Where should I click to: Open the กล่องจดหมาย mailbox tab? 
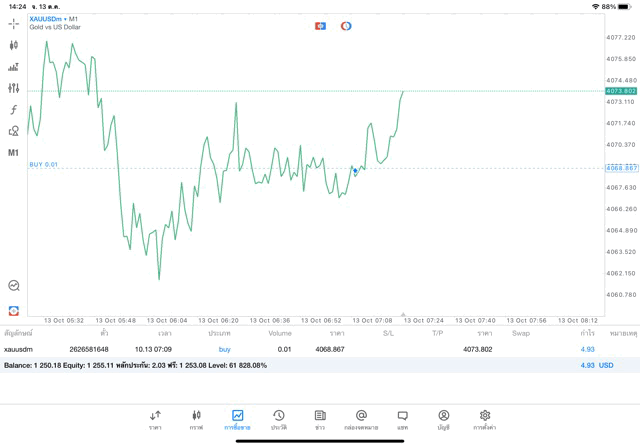[x=361, y=420]
